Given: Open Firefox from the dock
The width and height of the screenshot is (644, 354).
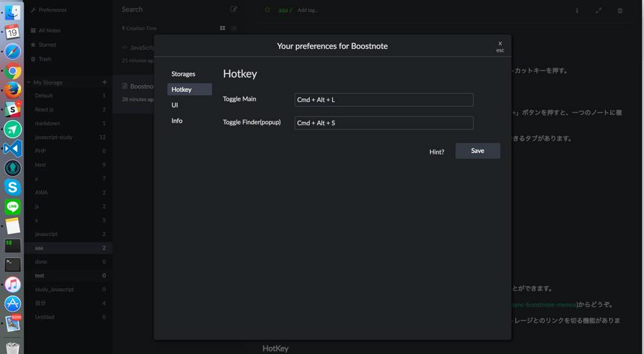Looking at the screenshot, I should (x=12, y=90).
